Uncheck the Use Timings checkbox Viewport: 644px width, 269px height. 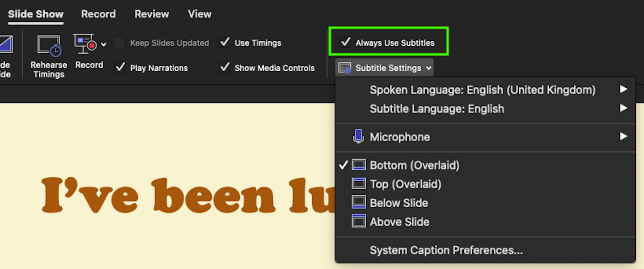coord(224,43)
